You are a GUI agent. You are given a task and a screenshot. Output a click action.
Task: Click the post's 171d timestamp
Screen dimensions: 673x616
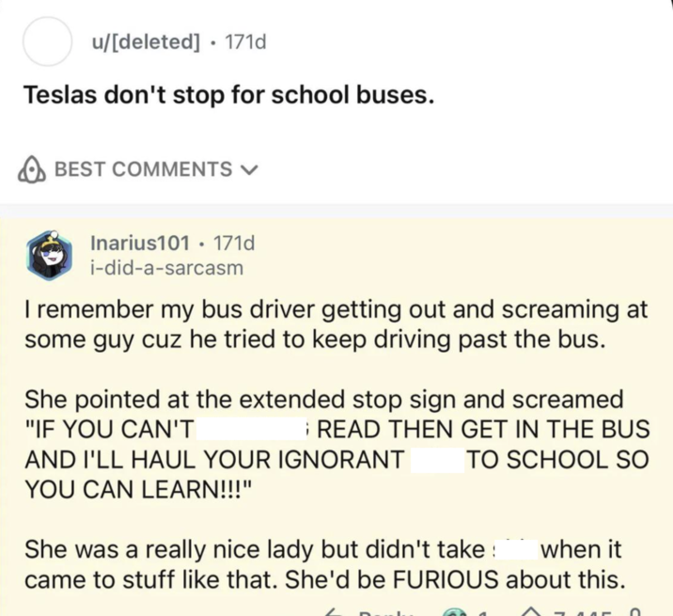tap(248, 42)
